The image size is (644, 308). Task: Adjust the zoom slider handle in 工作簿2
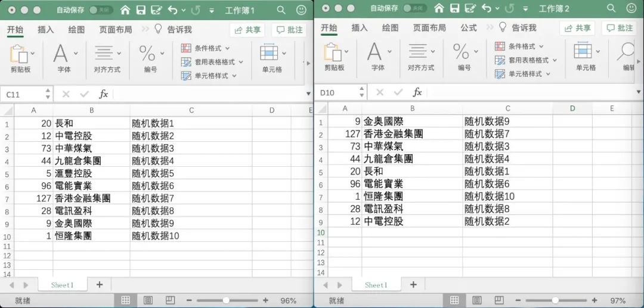pos(555,300)
